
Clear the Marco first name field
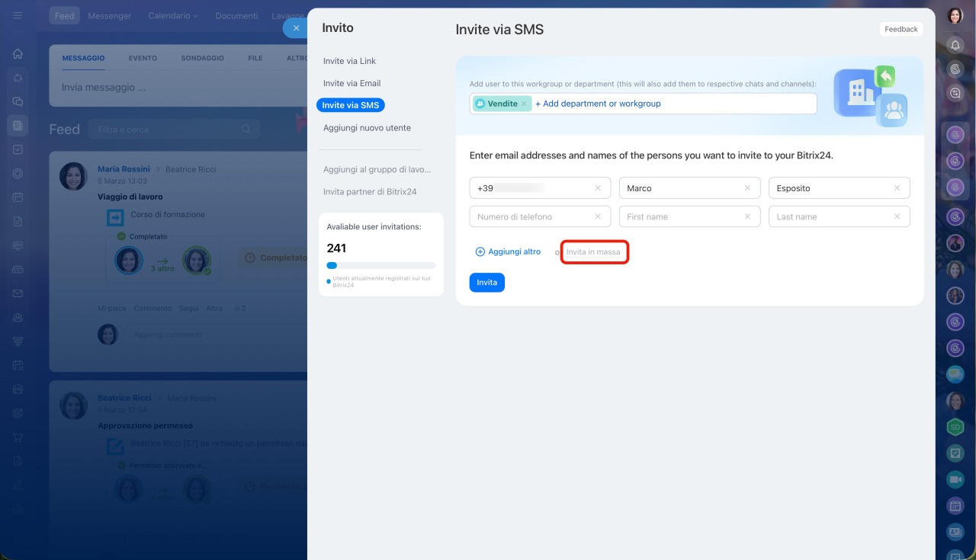747,188
